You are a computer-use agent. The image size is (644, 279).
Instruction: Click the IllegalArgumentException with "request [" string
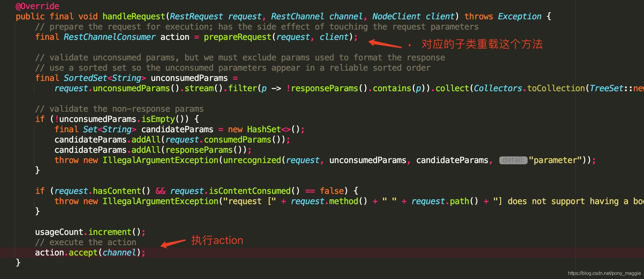point(160,201)
